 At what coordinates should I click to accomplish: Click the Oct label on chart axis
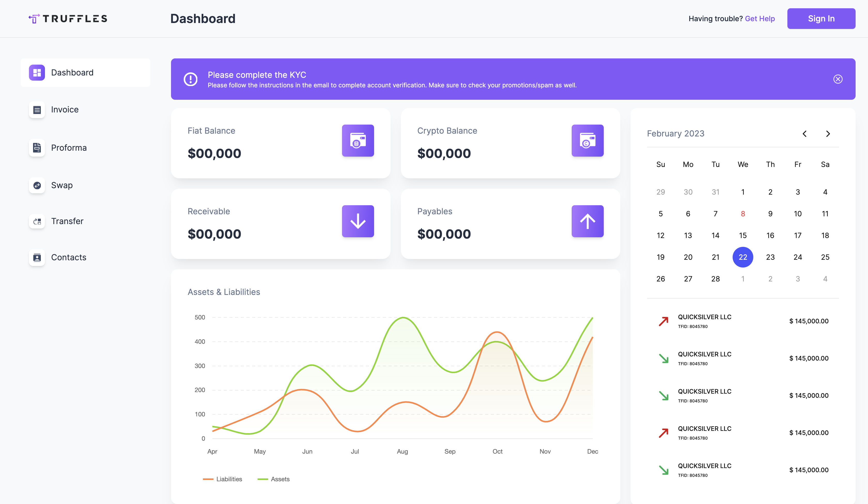pos(497,451)
